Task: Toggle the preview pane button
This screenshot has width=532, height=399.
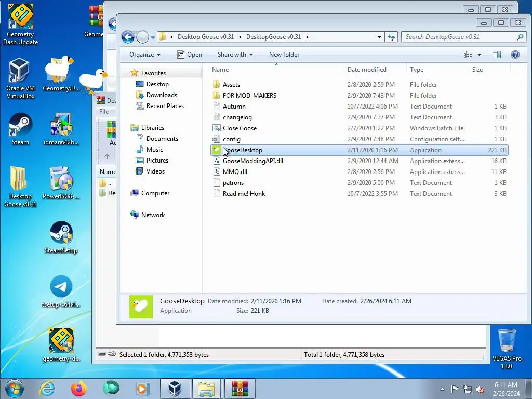Action: pos(497,55)
